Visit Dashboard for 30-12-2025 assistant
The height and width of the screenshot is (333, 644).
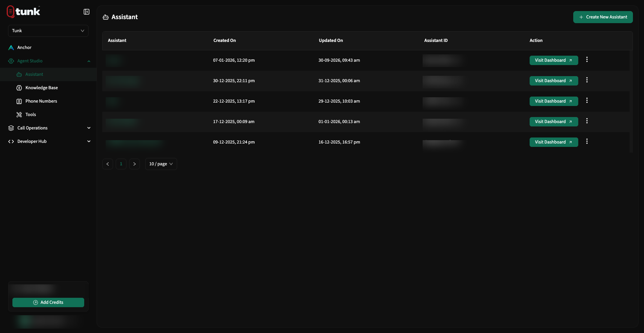554,81
